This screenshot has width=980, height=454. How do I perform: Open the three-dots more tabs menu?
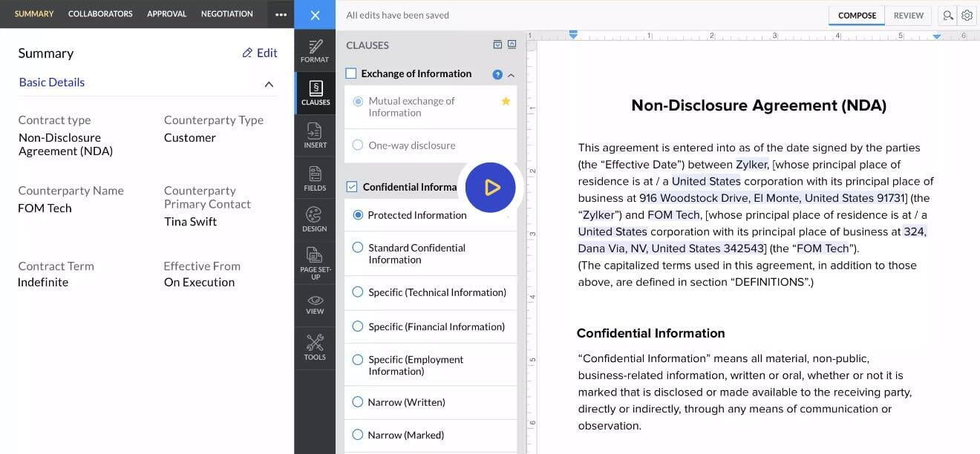click(x=281, y=14)
